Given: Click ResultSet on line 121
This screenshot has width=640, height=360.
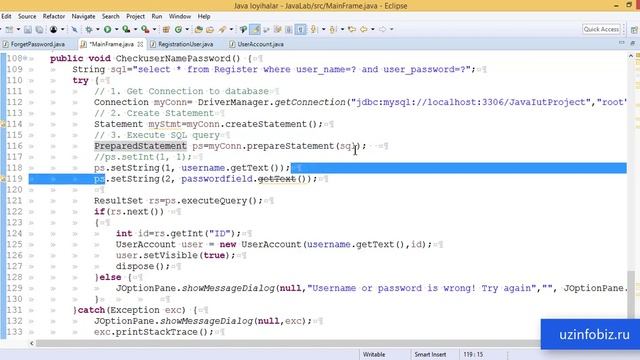Looking at the screenshot, I should pyautogui.click(x=118, y=201).
